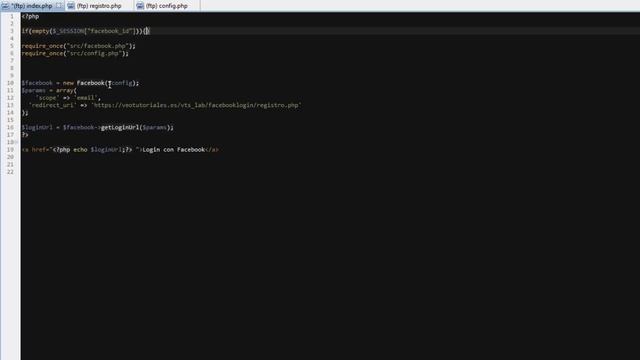Click line number 1 in the gutter
The height and width of the screenshot is (360, 640).
(12, 16)
